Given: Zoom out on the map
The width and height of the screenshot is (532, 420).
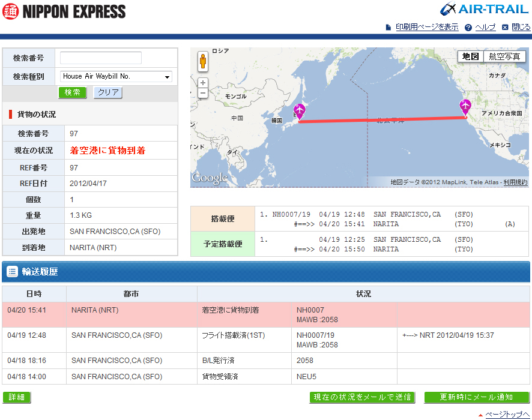Looking at the screenshot, I should [203, 93].
